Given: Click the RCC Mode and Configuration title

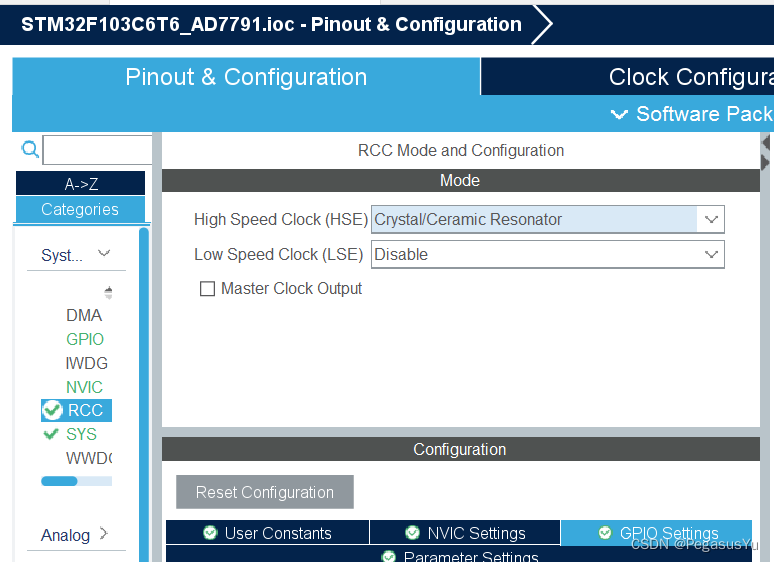Looking at the screenshot, I should click(x=461, y=150).
